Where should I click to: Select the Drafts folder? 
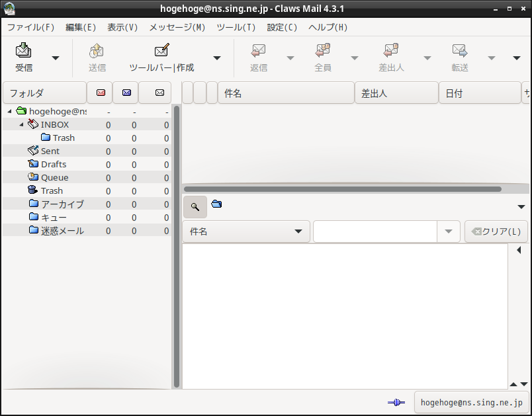click(x=87, y=165)
